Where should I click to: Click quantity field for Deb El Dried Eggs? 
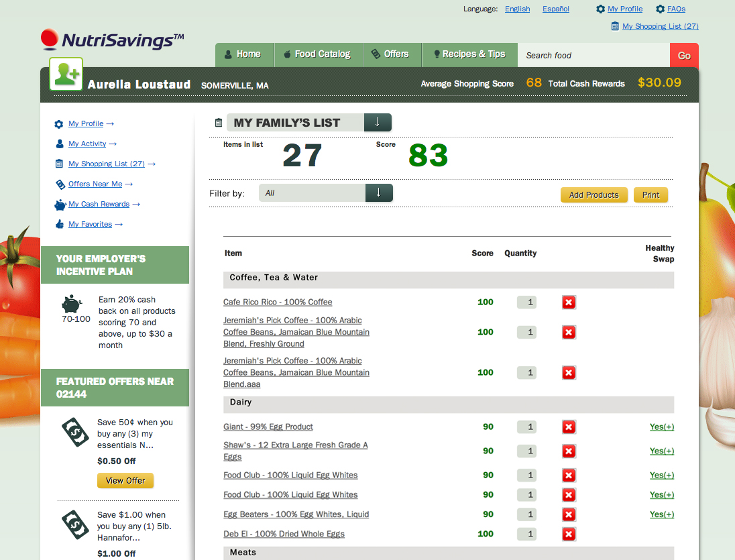click(x=527, y=535)
